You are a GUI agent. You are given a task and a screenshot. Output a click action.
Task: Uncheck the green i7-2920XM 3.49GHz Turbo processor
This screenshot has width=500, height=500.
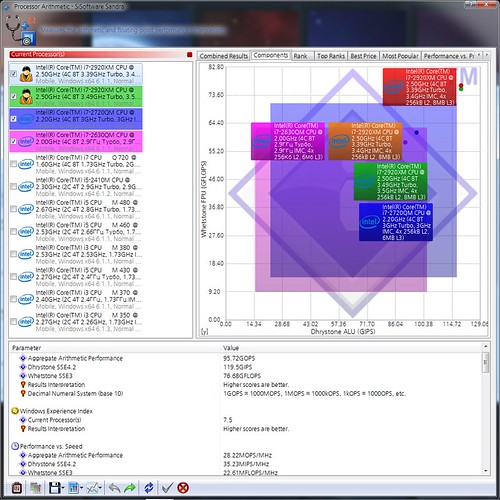point(13,96)
